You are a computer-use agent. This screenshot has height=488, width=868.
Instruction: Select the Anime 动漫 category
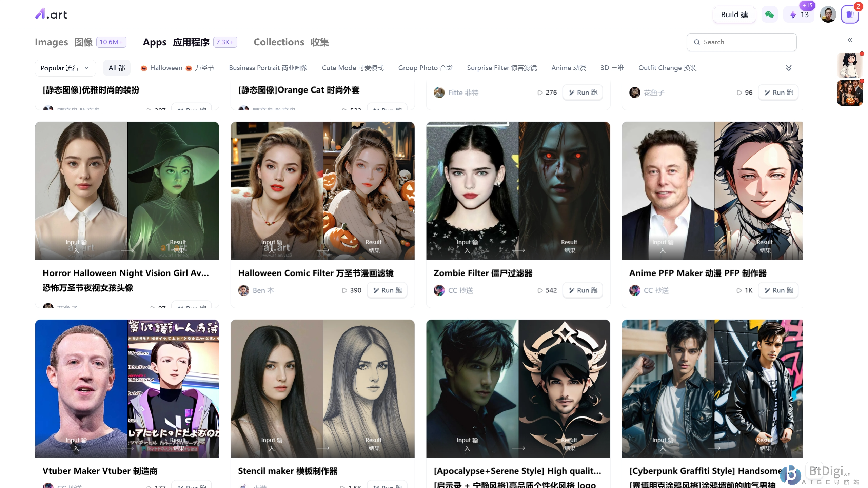[x=569, y=68]
